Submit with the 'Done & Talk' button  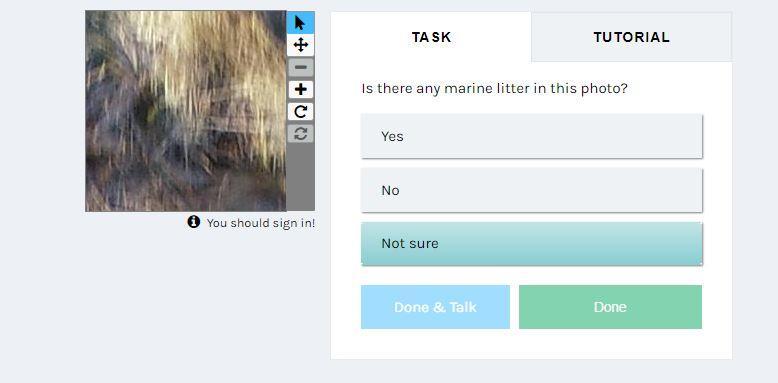(x=435, y=307)
